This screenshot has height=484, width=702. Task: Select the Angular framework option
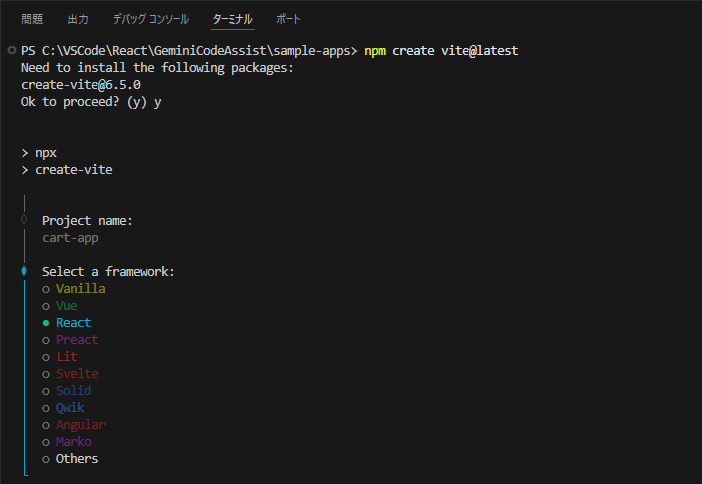[74, 425]
